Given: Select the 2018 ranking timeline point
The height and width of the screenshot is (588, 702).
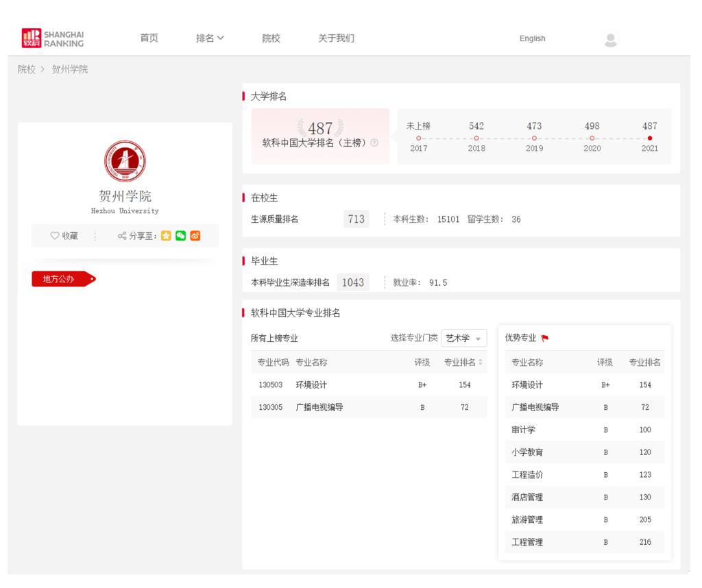Looking at the screenshot, I should (x=476, y=138).
